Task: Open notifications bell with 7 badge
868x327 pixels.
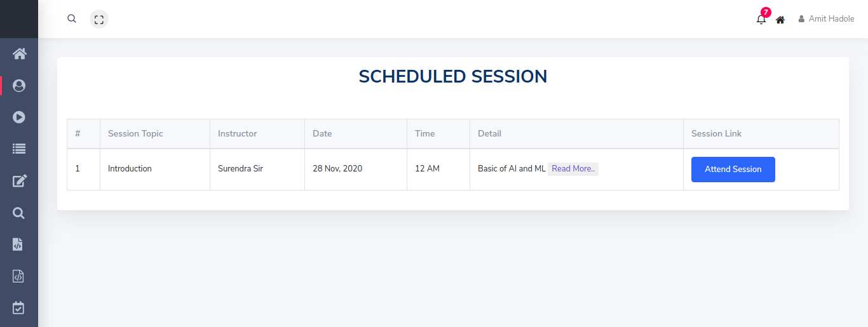Action: tap(762, 17)
